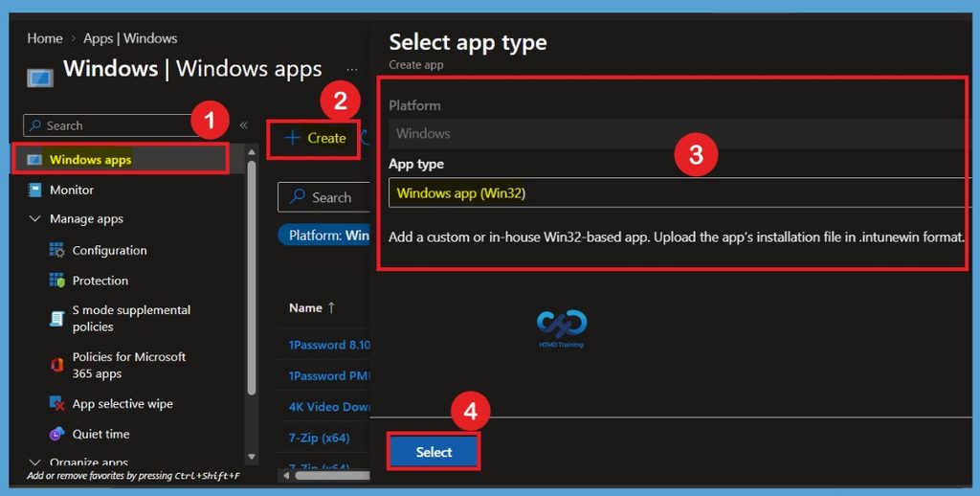Click the Protection shield icon

click(x=56, y=281)
